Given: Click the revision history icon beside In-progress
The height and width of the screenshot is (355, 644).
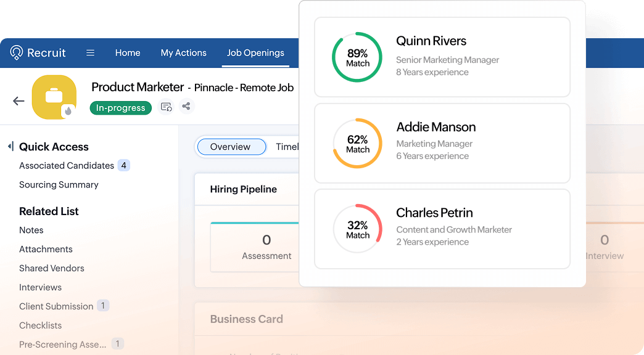Looking at the screenshot, I should tap(165, 107).
